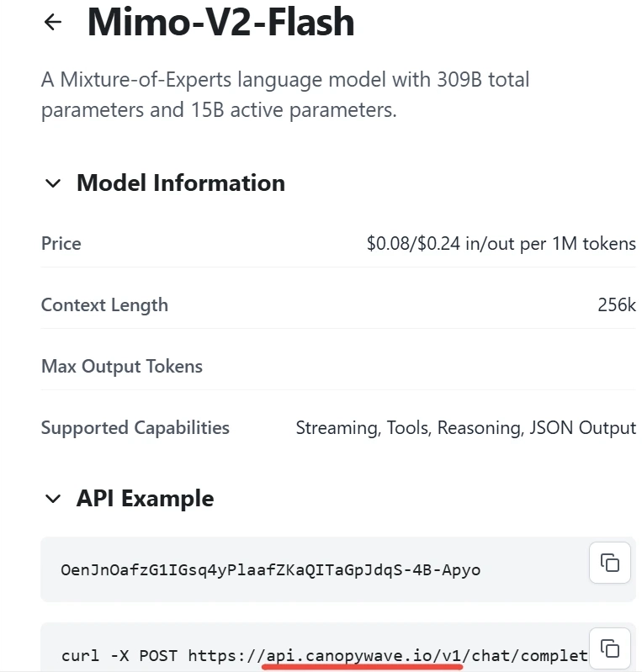Select the Max Output Tokens label
This screenshot has width=642, height=672.
[x=121, y=367]
